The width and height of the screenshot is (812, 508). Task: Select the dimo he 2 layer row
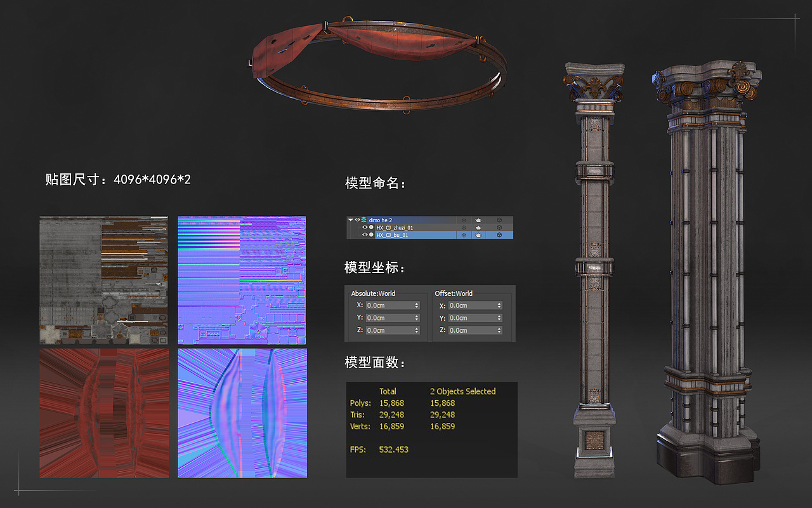pos(430,220)
